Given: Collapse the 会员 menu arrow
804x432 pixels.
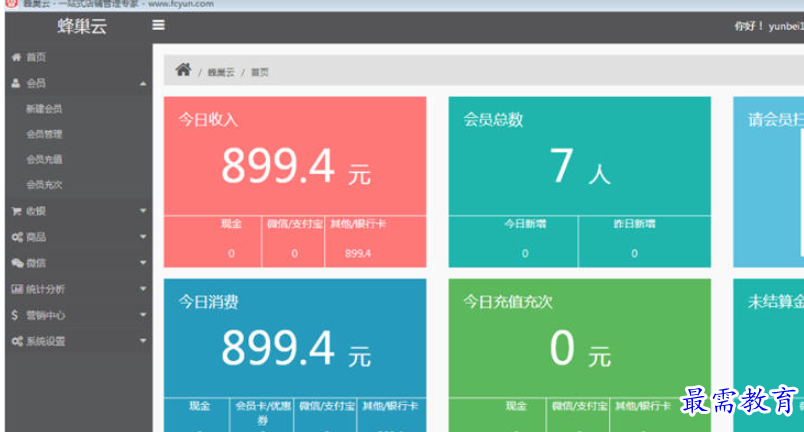Looking at the screenshot, I should 143,84.
